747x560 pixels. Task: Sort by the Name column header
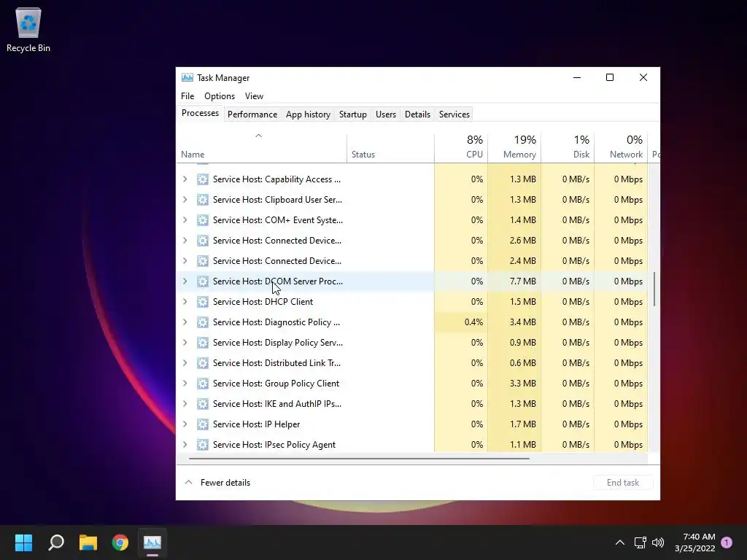pos(262,146)
